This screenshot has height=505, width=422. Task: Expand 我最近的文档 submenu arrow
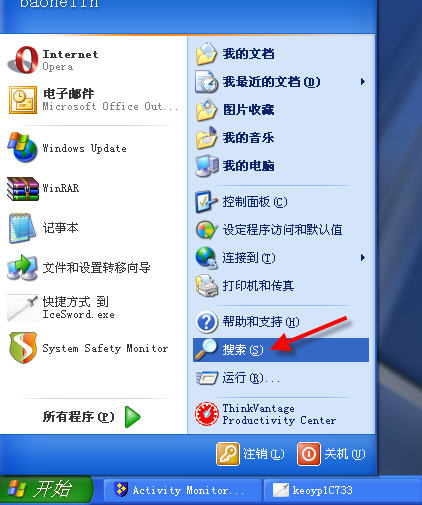coord(363,82)
